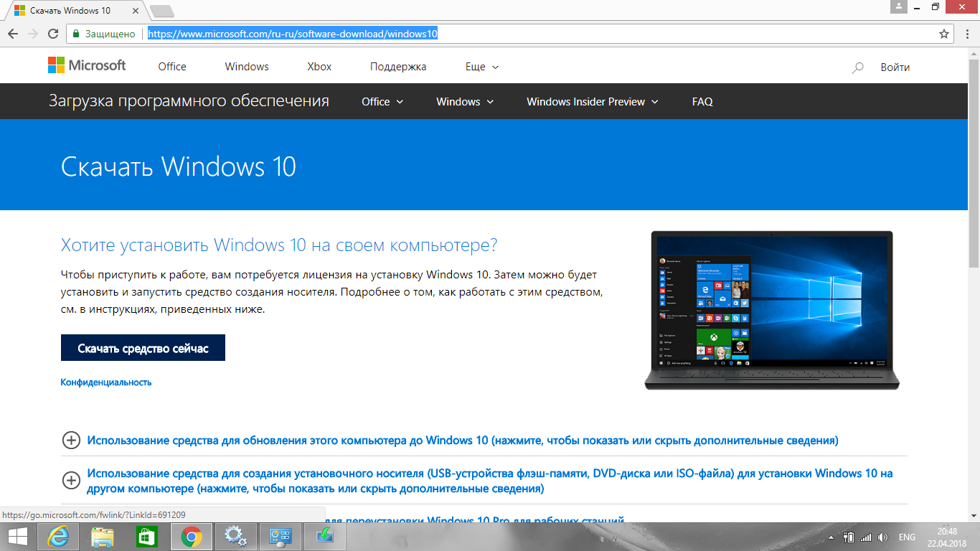
Task: Click the search magnifier icon
Action: [857, 67]
